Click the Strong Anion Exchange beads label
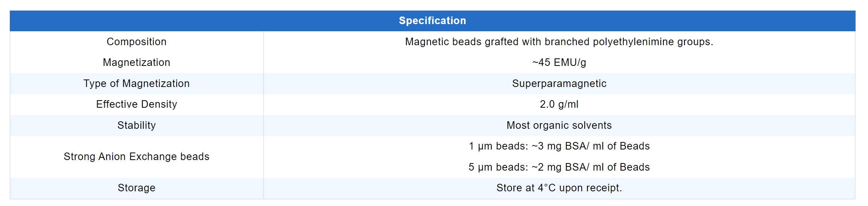Viewport: 868px width, 206px height. pos(136,157)
